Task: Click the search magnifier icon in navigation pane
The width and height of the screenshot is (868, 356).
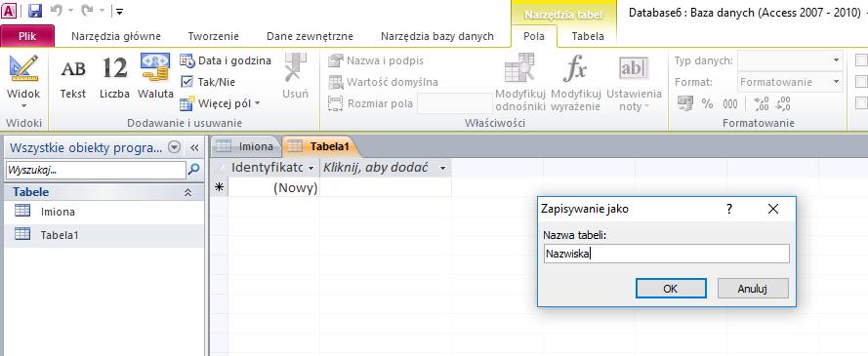Action: pyautogui.click(x=193, y=170)
